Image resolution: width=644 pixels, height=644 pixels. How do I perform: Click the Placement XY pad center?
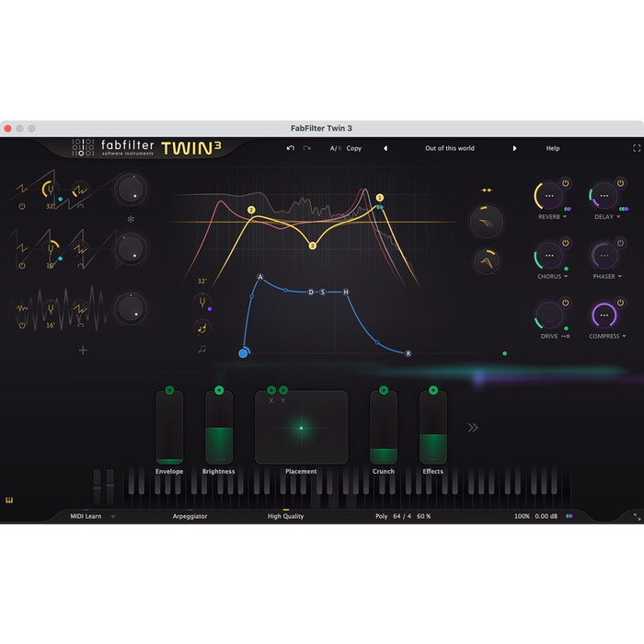(302, 428)
